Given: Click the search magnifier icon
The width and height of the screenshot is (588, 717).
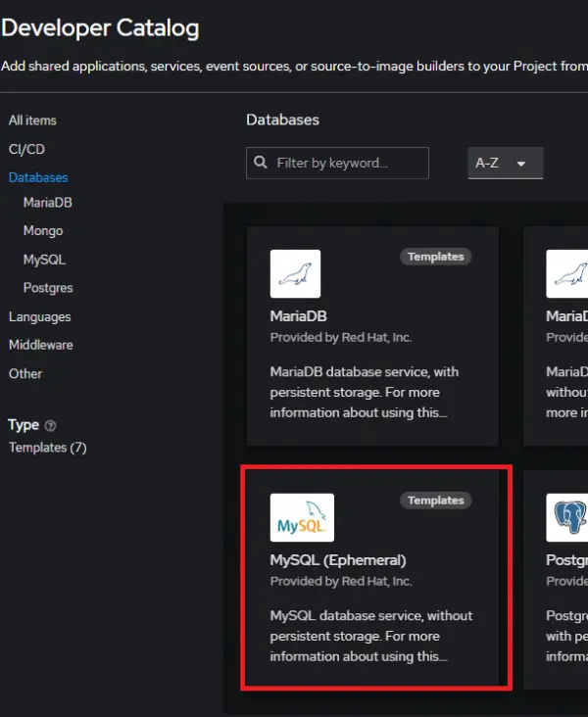Looking at the screenshot, I should 261,163.
